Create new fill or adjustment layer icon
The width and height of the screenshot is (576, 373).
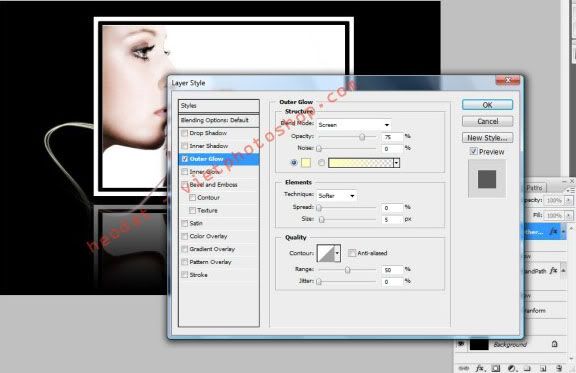pos(512,368)
